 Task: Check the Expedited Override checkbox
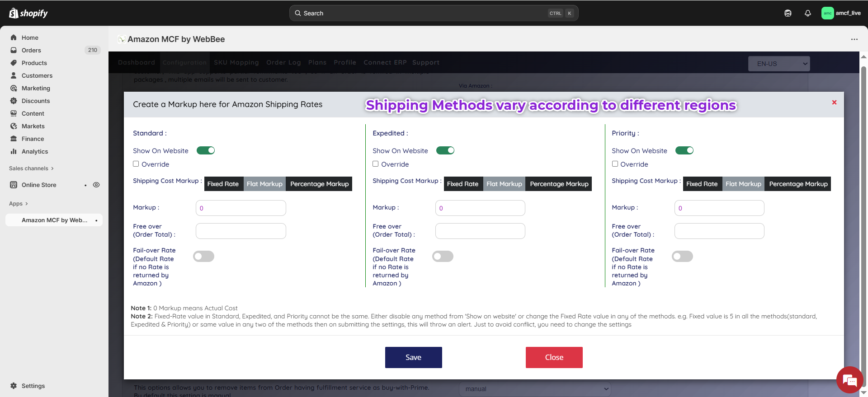point(376,164)
